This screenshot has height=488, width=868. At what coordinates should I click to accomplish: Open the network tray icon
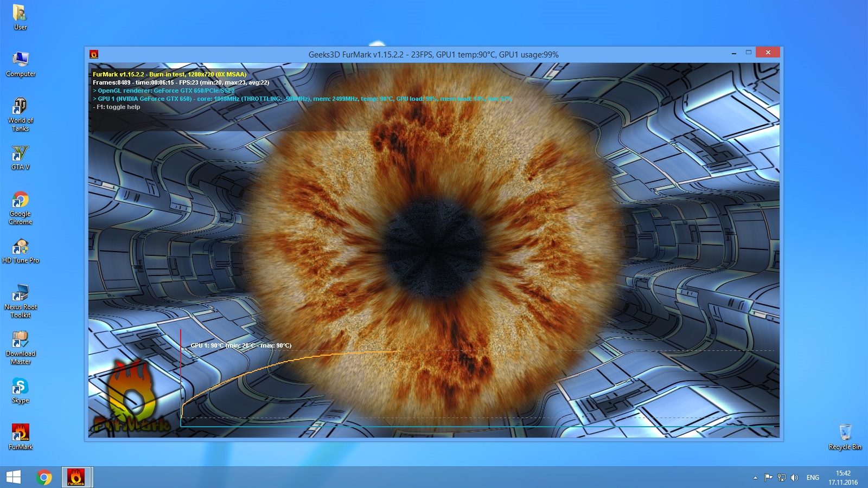781,478
